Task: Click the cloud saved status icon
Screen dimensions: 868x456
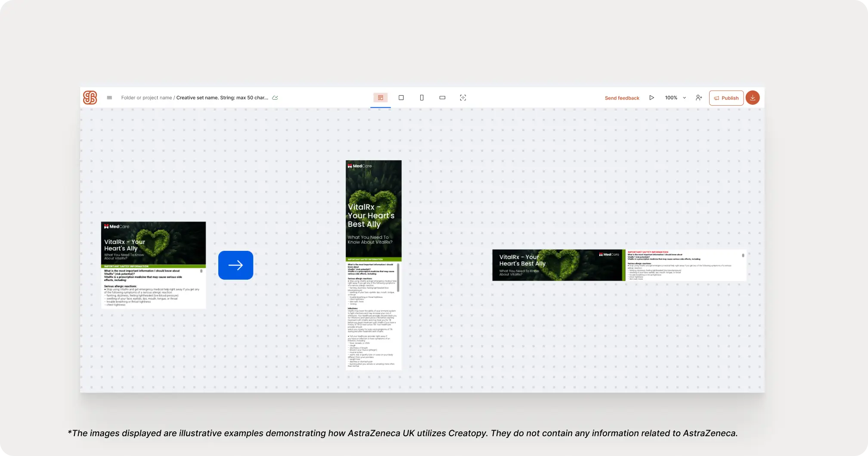Action: click(x=275, y=98)
